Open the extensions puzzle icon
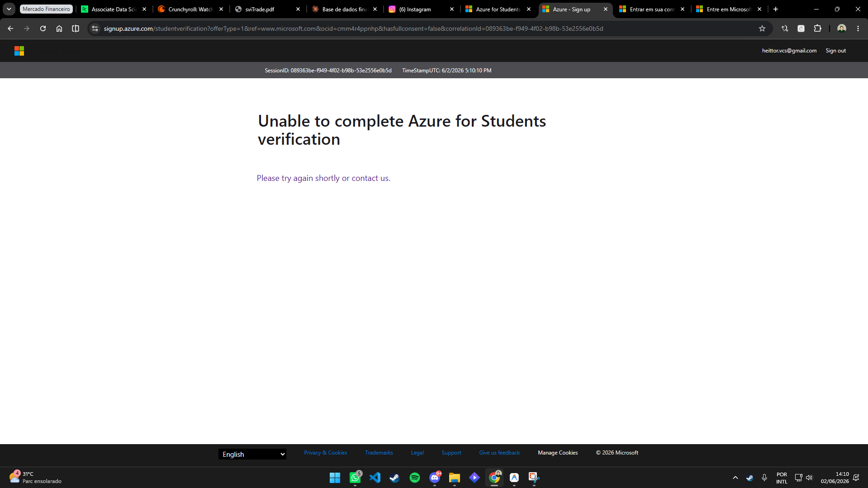Viewport: 868px width, 488px height. pos(817,28)
